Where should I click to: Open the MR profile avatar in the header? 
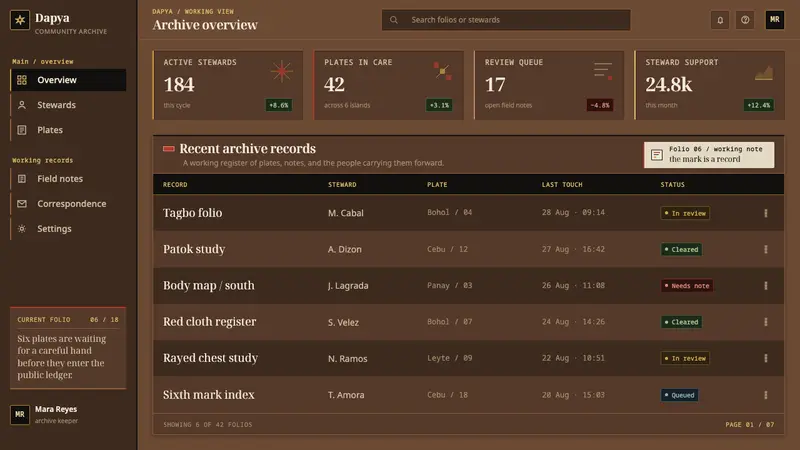(x=774, y=20)
